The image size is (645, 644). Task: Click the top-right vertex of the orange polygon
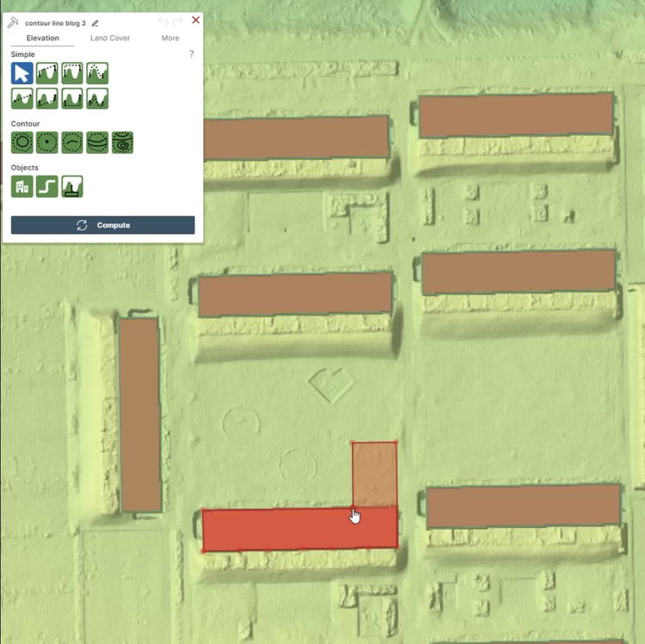click(396, 443)
